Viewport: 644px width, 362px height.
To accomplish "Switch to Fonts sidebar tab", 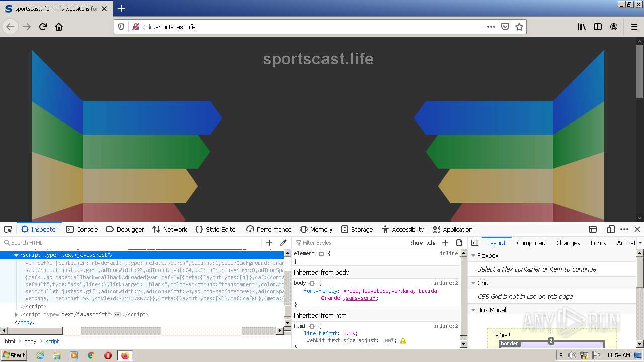I will (x=598, y=243).
